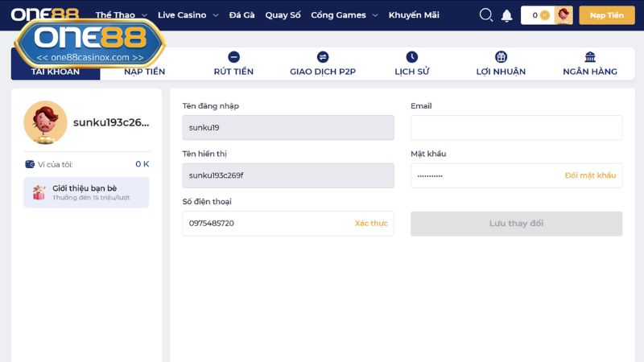Click the ONE88 badge logo

point(90,43)
